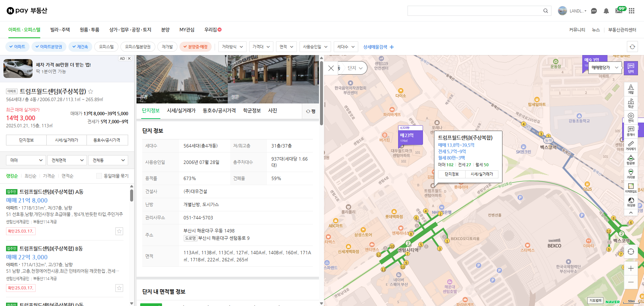
Task: Zoom out the map with minus button
Action: pos(631,282)
